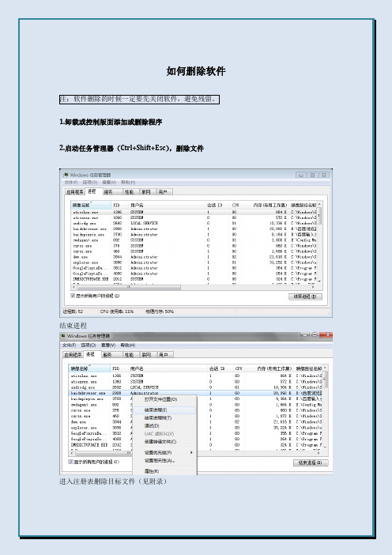Switch to 联网 tab in upper Task Manager
The height and width of the screenshot is (555, 392).
[x=146, y=192]
